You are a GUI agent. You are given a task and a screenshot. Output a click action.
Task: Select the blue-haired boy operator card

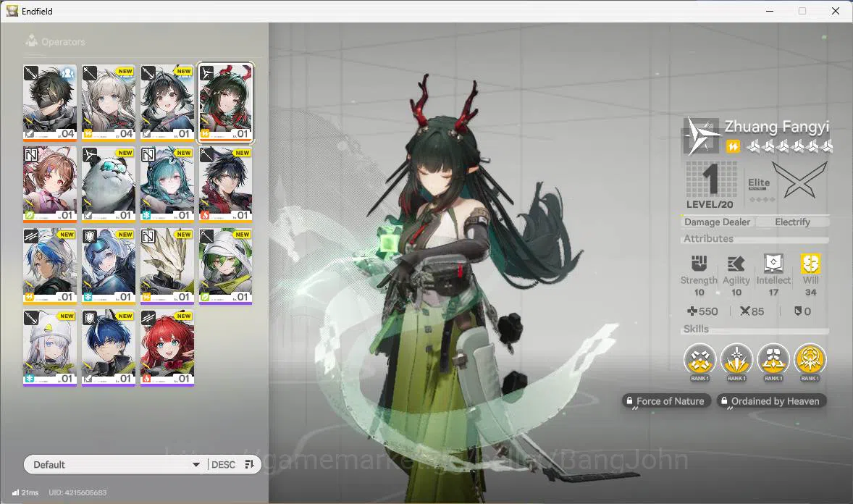point(109,348)
